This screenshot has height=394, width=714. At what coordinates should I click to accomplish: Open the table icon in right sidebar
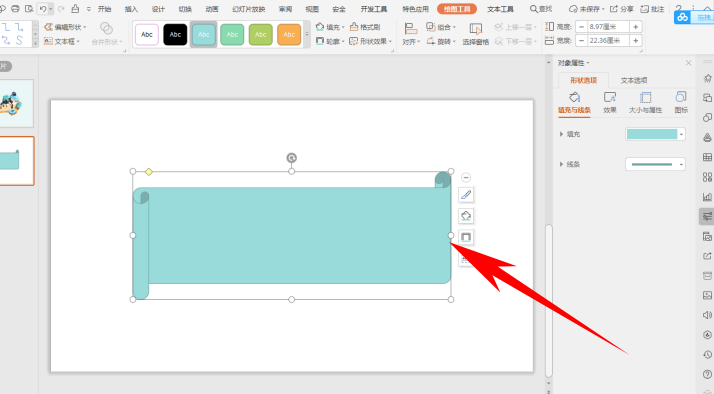coord(707,157)
